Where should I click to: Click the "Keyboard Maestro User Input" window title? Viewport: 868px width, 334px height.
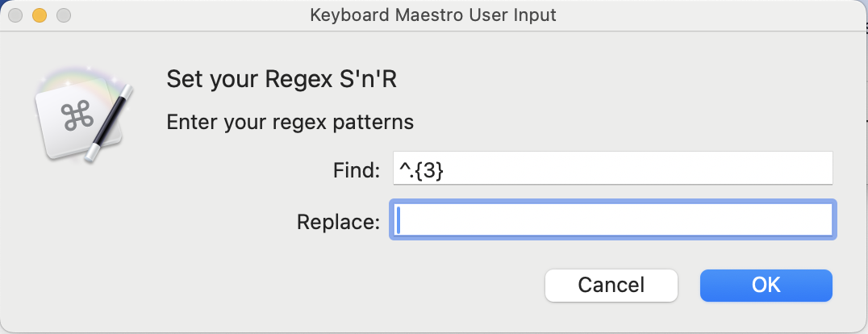click(433, 15)
